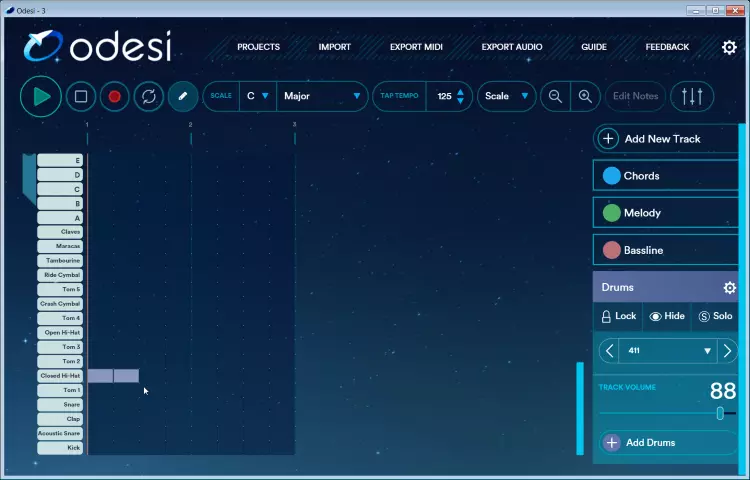Start playback with the green Play button

coord(41,96)
